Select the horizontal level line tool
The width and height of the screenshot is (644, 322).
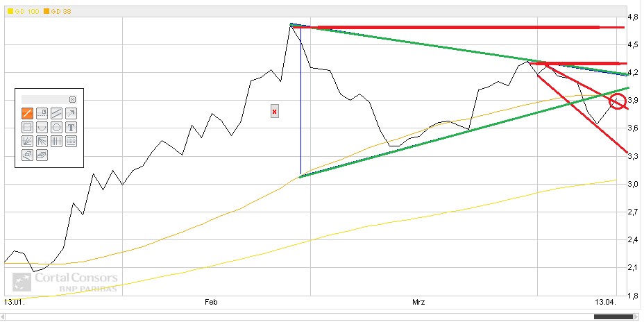tap(42, 113)
